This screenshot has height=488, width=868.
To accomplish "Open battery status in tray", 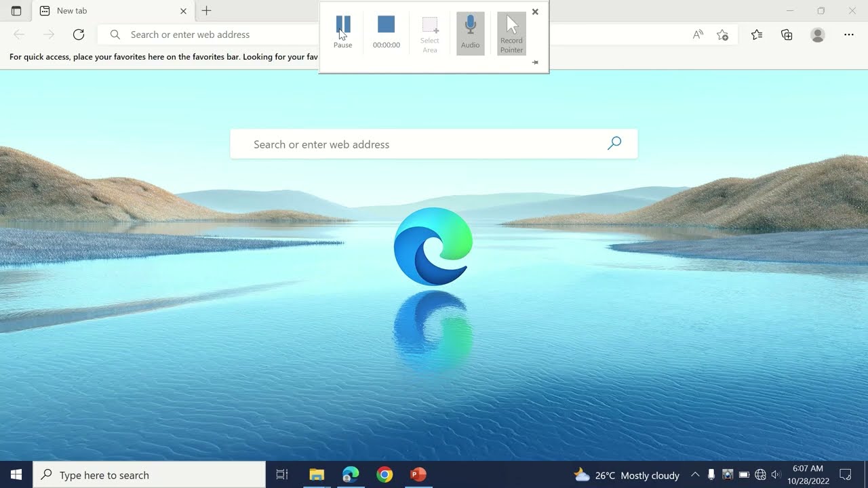I will pos(744,475).
